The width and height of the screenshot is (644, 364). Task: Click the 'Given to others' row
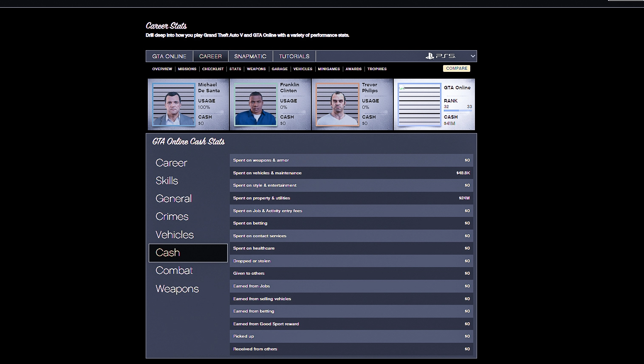pyautogui.click(x=351, y=273)
